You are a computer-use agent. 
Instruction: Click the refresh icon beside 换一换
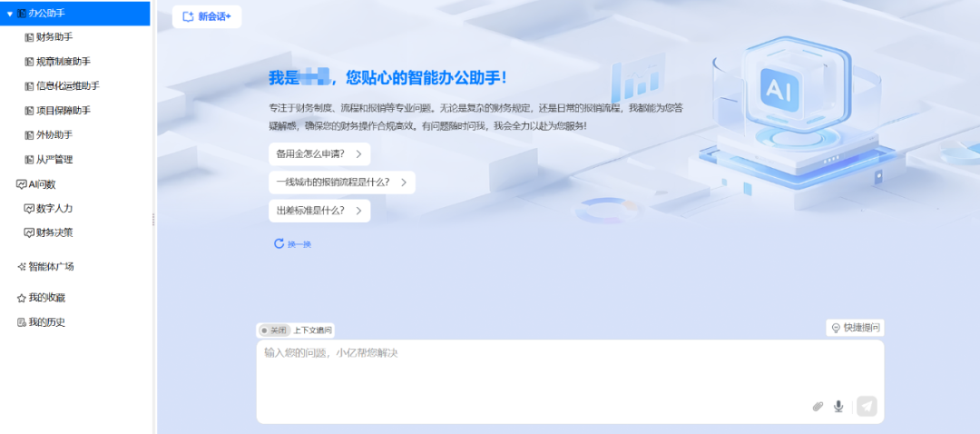(x=279, y=243)
